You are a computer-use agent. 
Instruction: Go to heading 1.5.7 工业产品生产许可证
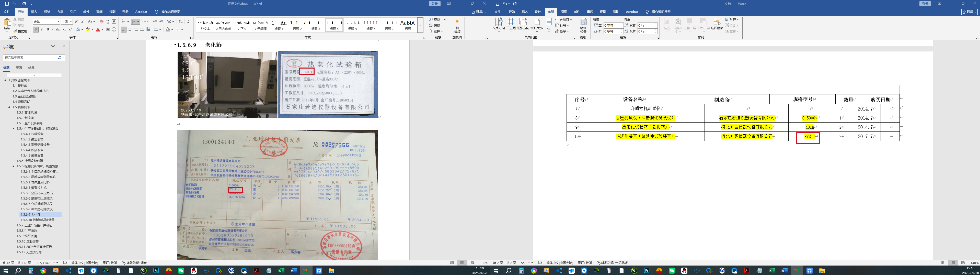[x=34, y=225]
